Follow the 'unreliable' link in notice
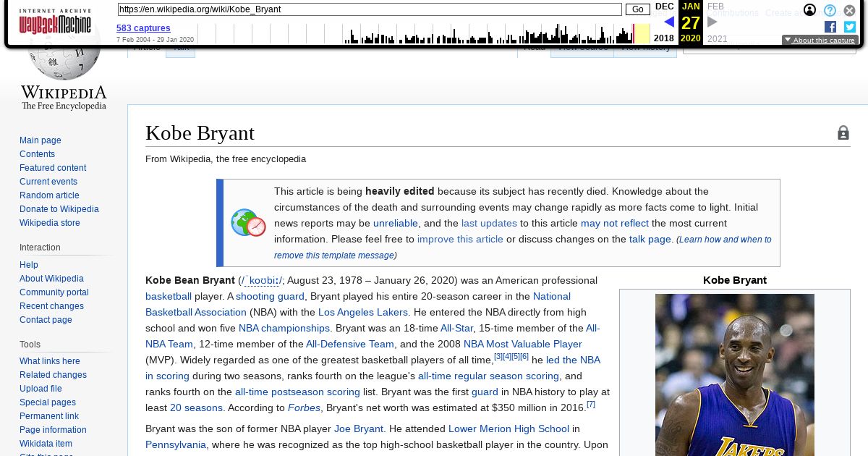The width and height of the screenshot is (868, 456). point(396,223)
